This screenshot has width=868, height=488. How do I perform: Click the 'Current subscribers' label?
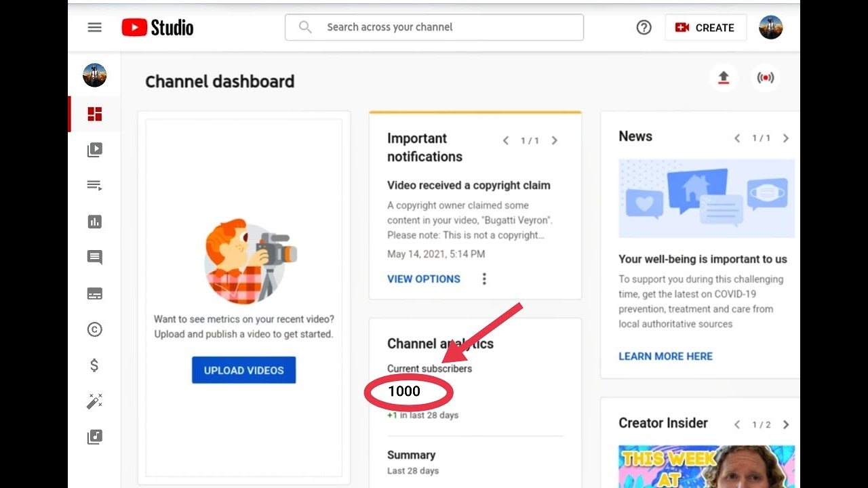click(x=429, y=369)
